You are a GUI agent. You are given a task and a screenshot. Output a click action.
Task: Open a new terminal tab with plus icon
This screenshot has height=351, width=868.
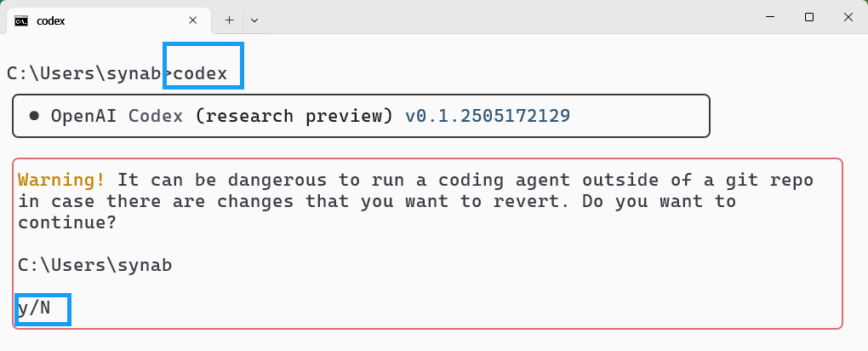point(229,20)
